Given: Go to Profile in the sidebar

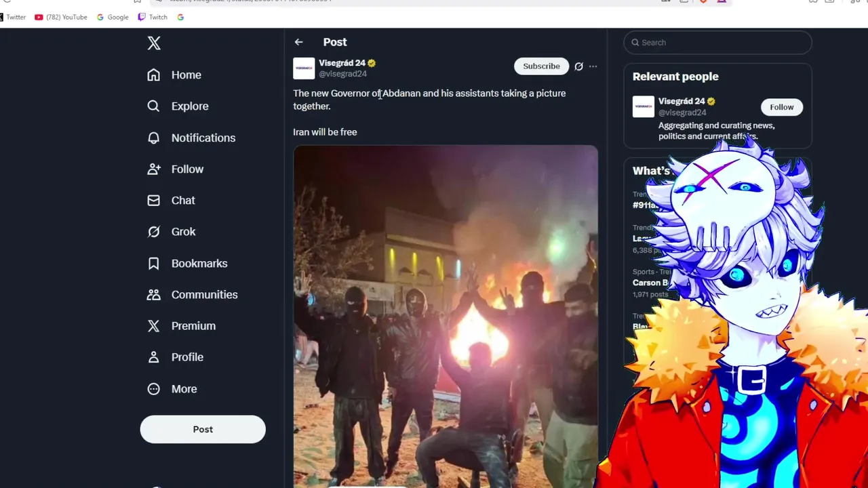Looking at the screenshot, I should click(175, 357).
